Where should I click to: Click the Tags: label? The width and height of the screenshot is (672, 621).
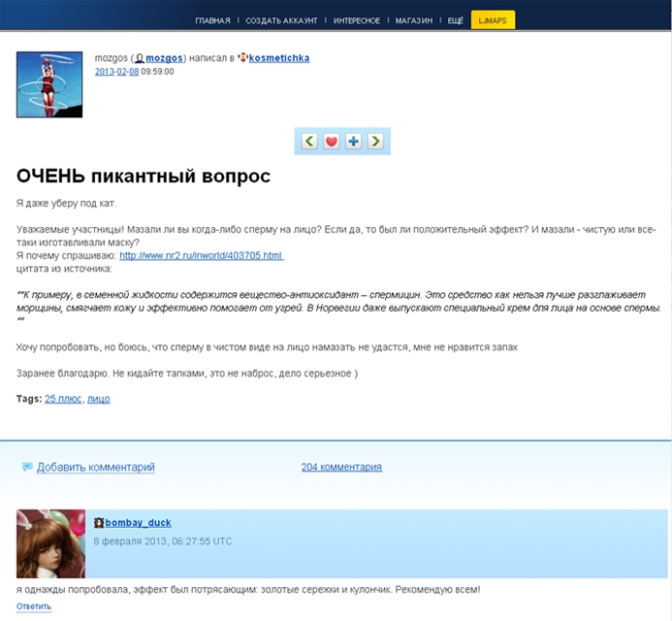tap(29, 399)
